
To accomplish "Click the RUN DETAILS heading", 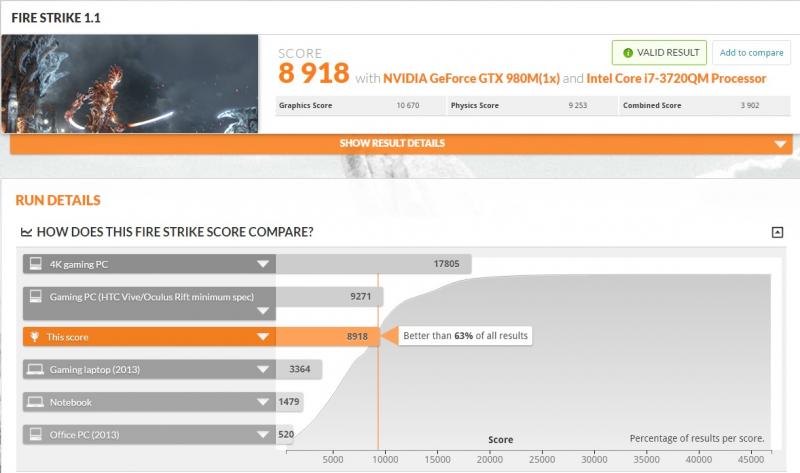I will click(x=58, y=201).
